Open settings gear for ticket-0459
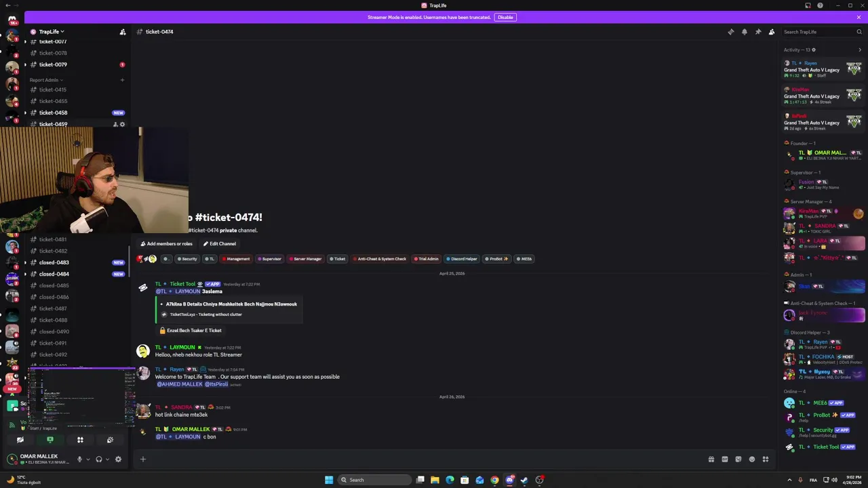The image size is (868, 488). click(x=122, y=124)
